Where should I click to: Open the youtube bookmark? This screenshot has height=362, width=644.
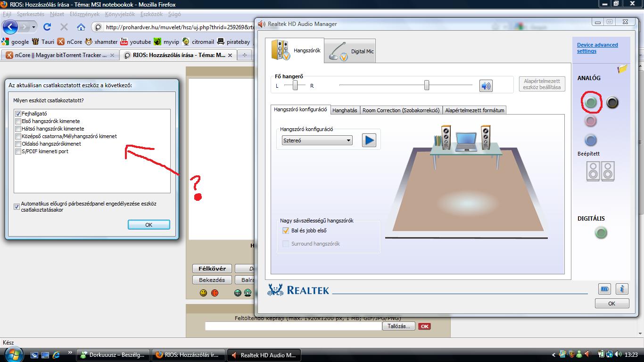tap(136, 41)
